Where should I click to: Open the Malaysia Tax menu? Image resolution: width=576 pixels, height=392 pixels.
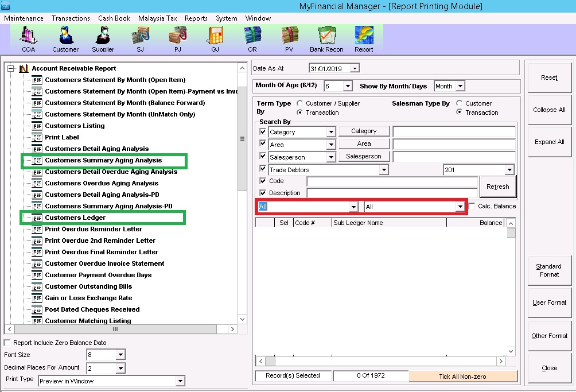(x=157, y=18)
